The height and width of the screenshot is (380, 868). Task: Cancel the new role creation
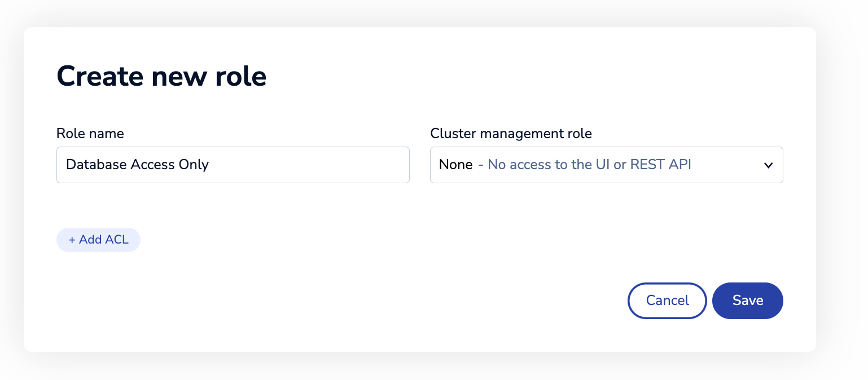click(x=667, y=301)
